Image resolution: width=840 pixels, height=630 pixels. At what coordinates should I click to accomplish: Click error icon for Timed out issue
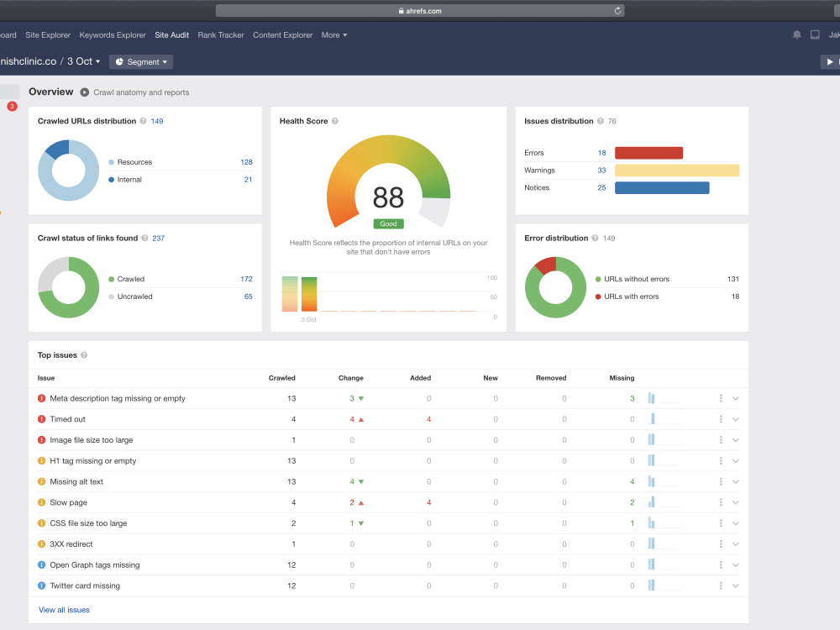click(x=42, y=419)
